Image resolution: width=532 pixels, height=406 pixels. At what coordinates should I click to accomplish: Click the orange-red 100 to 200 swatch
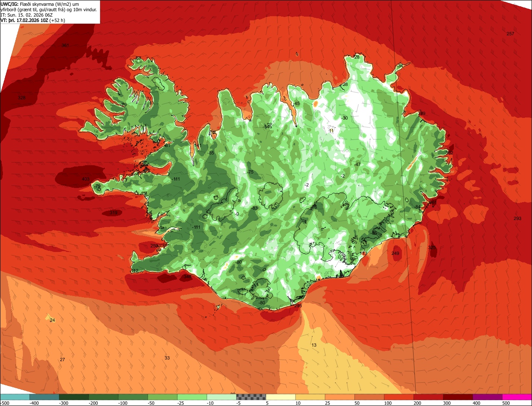tap(398, 397)
